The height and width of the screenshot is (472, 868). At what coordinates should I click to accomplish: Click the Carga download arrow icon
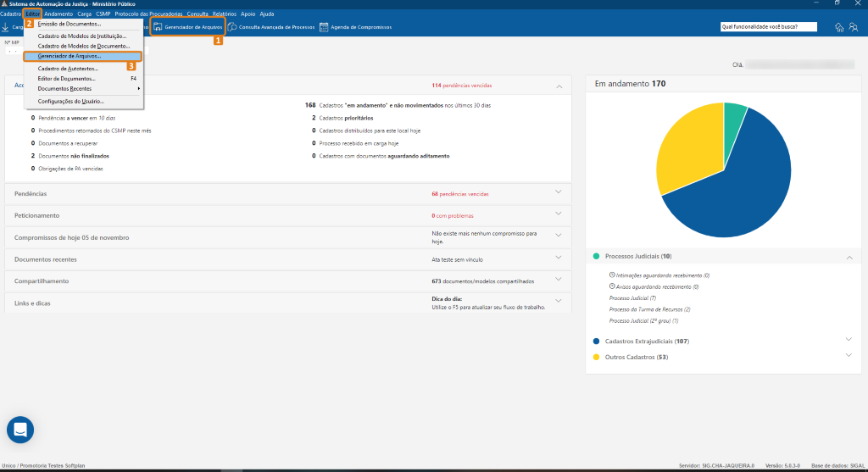(x=5, y=27)
